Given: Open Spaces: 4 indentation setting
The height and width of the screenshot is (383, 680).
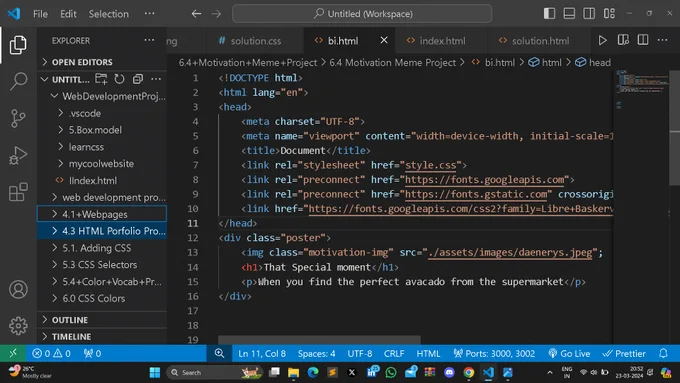Looking at the screenshot, I should click(316, 354).
